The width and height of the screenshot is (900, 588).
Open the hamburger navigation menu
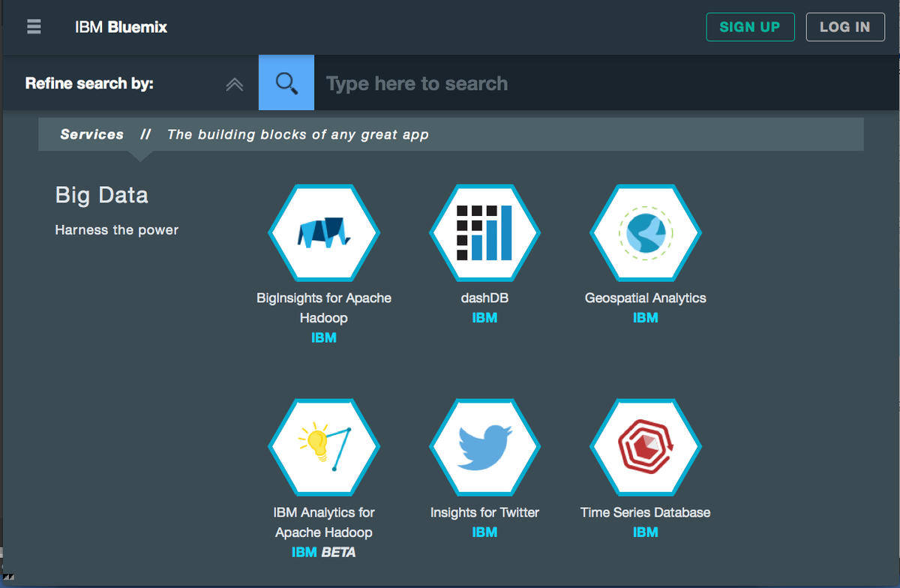coord(34,26)
